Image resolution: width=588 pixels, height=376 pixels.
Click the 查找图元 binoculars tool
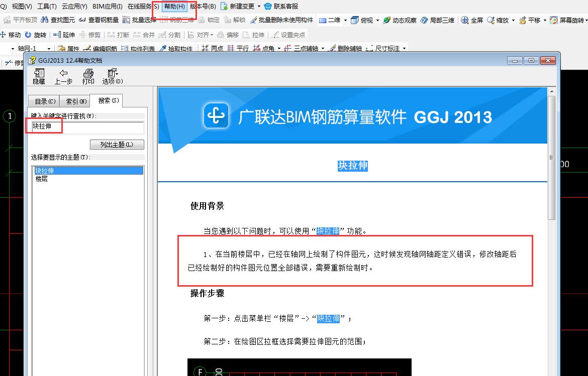(58, 20)
